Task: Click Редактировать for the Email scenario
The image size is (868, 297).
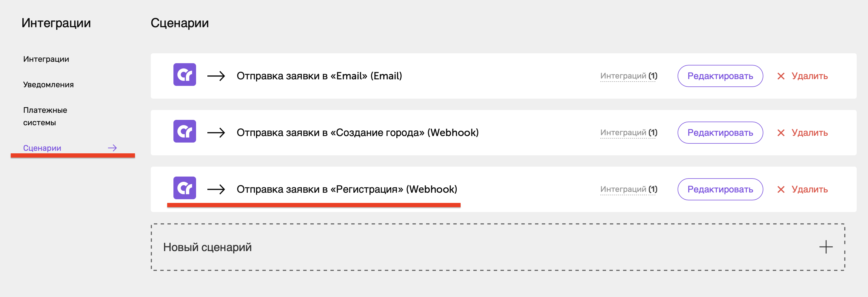Action: coord(720,76)
